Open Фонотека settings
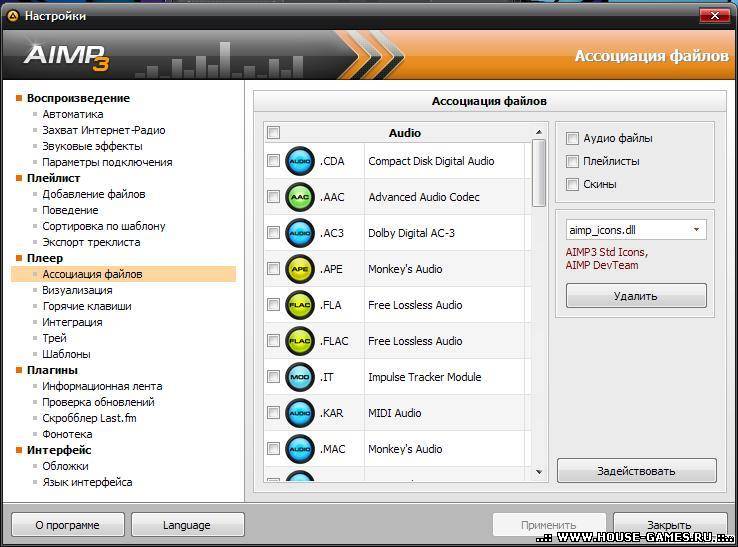Image resolution: width=738 pixels, height=547 pixels. 67,434
